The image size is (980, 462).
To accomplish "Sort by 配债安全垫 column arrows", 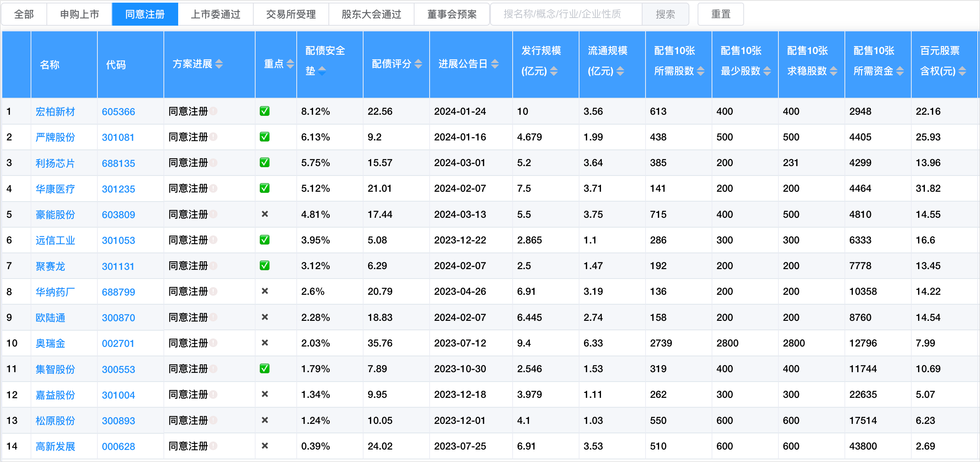I will [x=322, y=71].
